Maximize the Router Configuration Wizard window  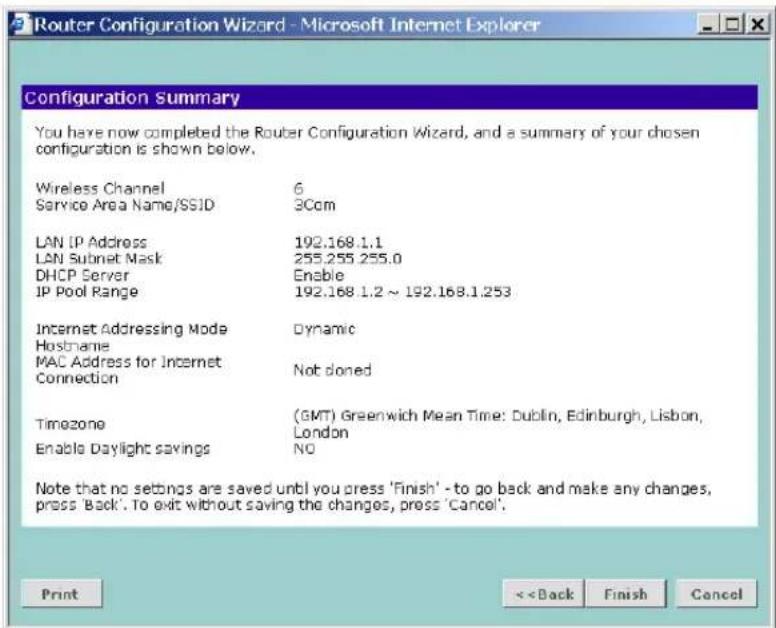coord(732,24)
